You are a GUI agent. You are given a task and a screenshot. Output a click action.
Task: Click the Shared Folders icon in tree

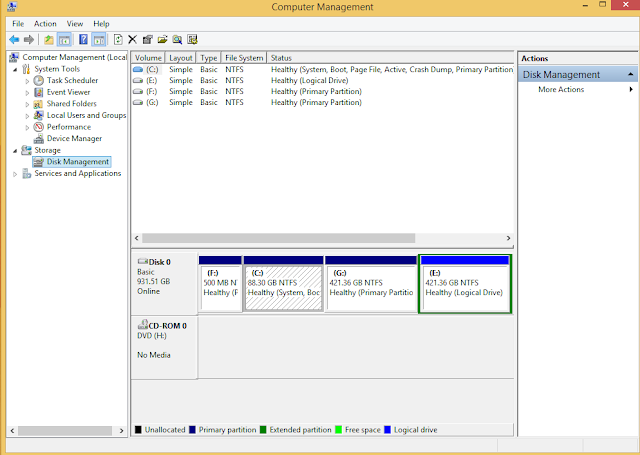point(38,104)
